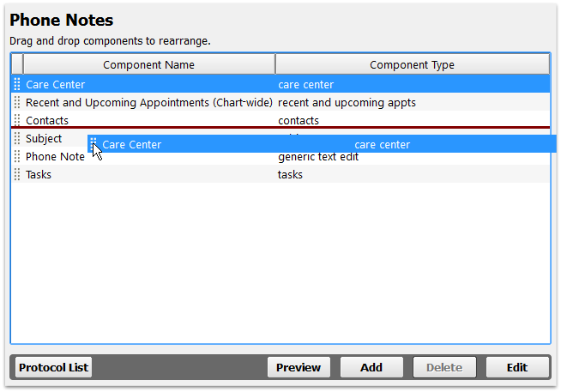Screen dimensions: 561x392
Task: Click the drag handle for Recent and Upcoming Appointments
Action: (x=17, y=102)
